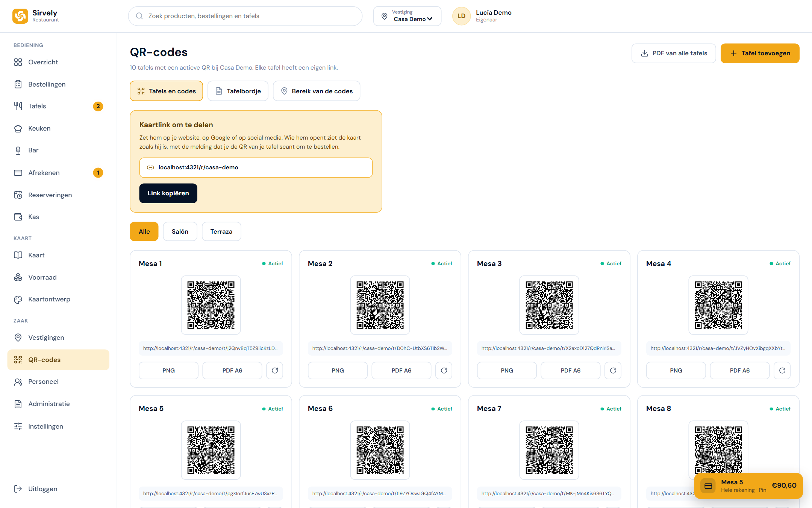Open Kaartontwerp
This screenshot has height=508, width=812.
[x=58, y=300]
